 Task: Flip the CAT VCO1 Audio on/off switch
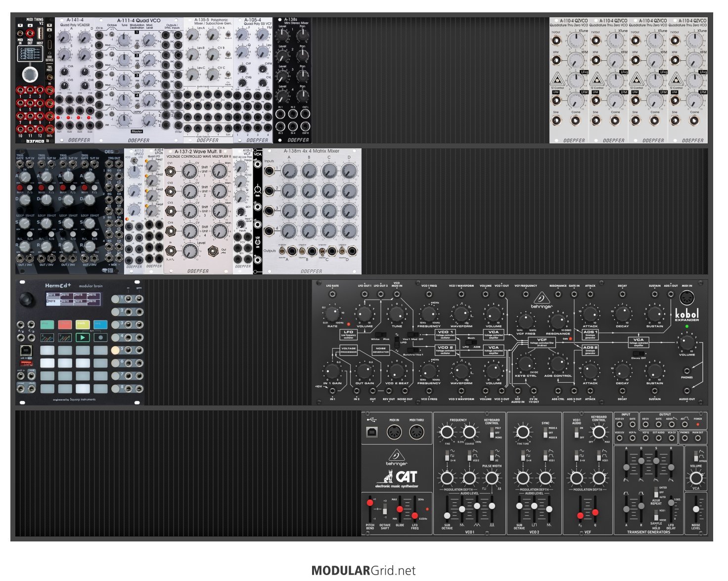576,433
